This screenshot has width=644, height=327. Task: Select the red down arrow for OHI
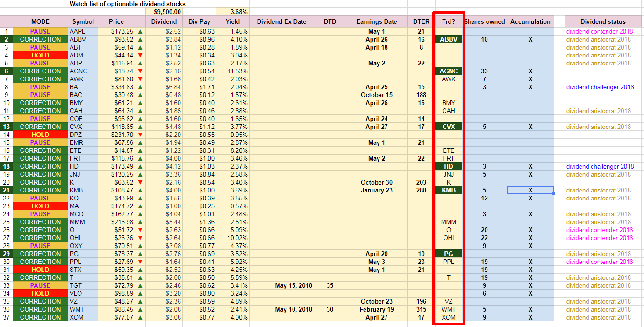click(140, 238)
